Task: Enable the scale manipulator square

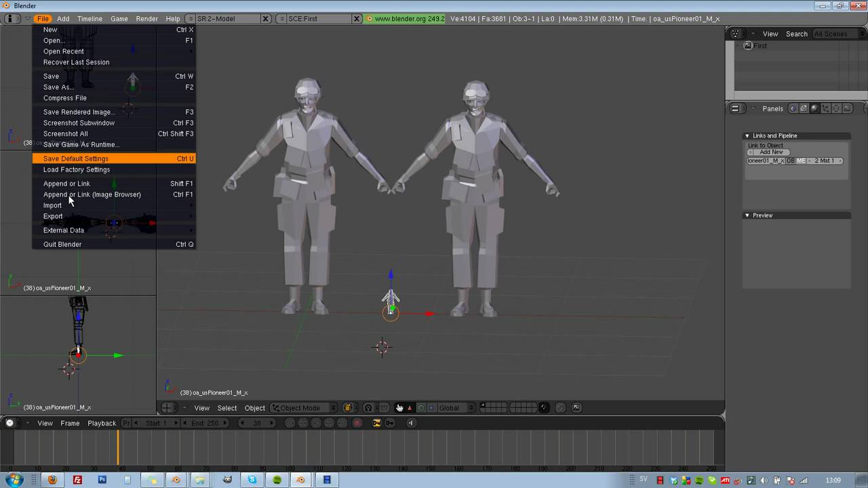Action: pos(431,408)
